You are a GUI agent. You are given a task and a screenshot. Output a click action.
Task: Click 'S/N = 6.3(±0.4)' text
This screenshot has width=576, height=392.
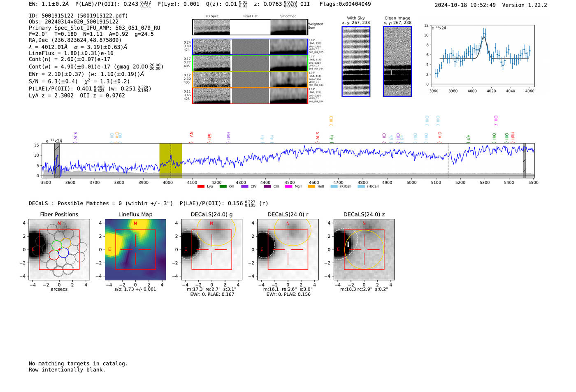pos(53,81)
